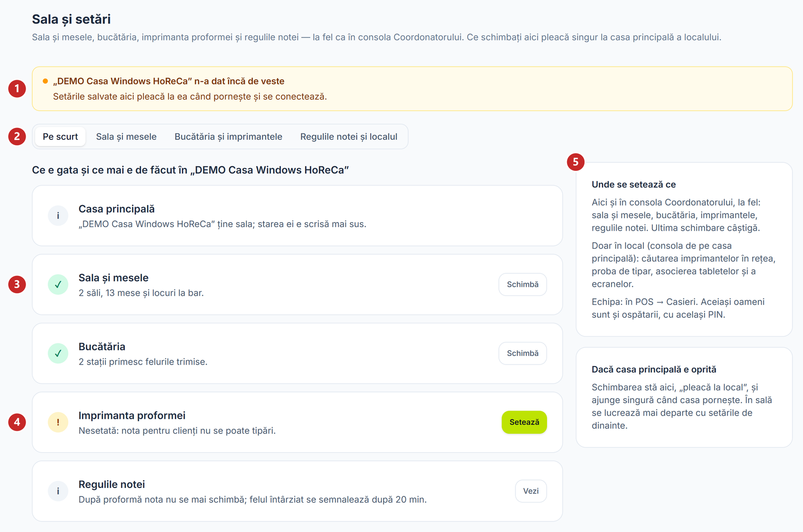Click the orange status dot in DEMO banner
This screenshot has height=532, width=803.
(x=45, y=81)
